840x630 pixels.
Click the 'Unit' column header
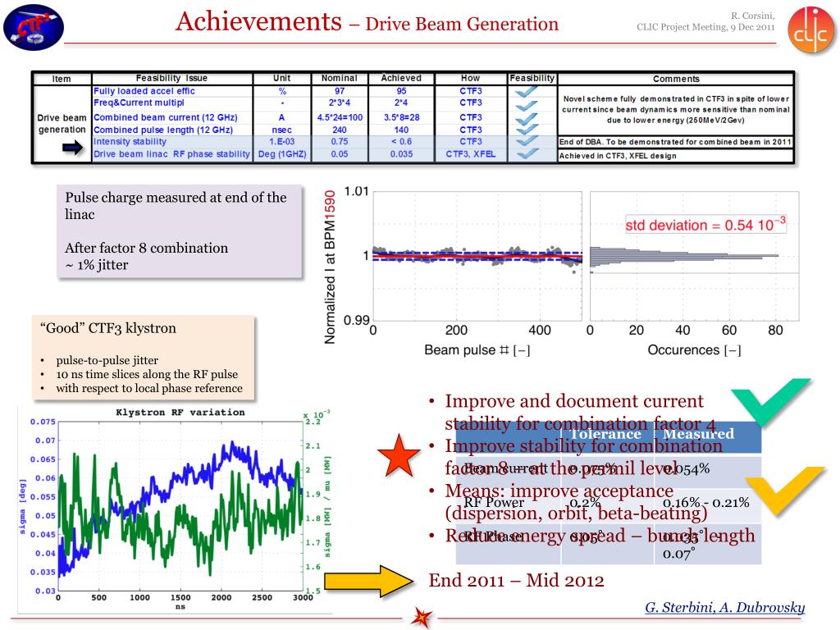coord(282,78)
